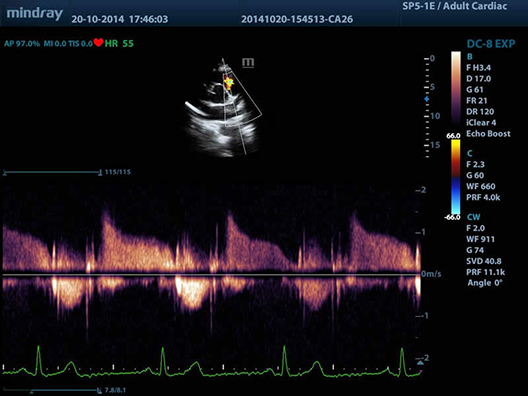Click the mindray logo
528x396 pixels.
coord(35,14)
